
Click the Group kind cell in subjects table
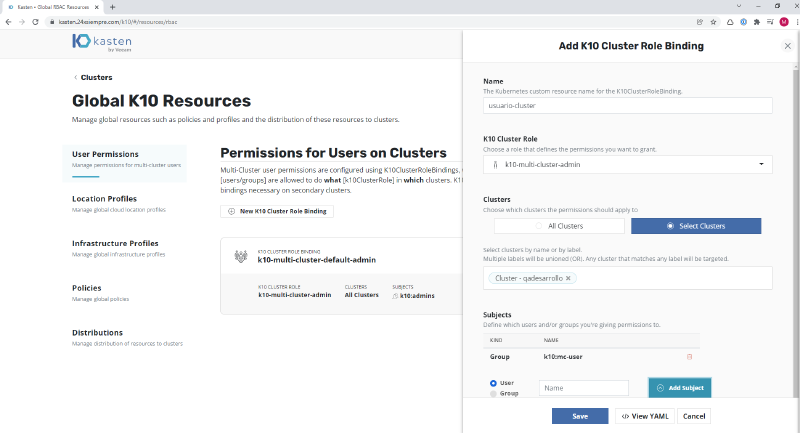[499, 356]
